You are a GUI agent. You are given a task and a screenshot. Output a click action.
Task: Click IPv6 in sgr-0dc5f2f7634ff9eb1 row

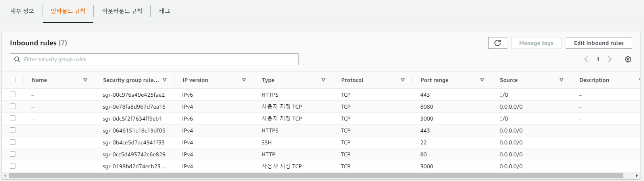[x=187, y=119]
